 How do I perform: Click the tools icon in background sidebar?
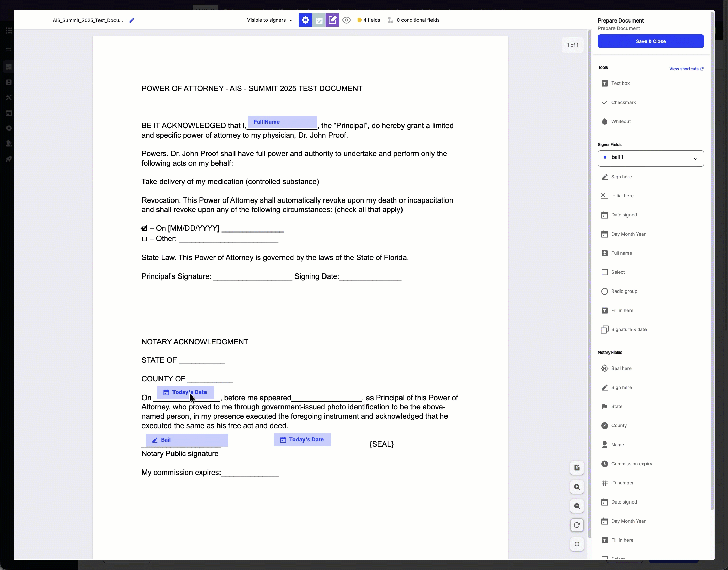tap(9, 97)
